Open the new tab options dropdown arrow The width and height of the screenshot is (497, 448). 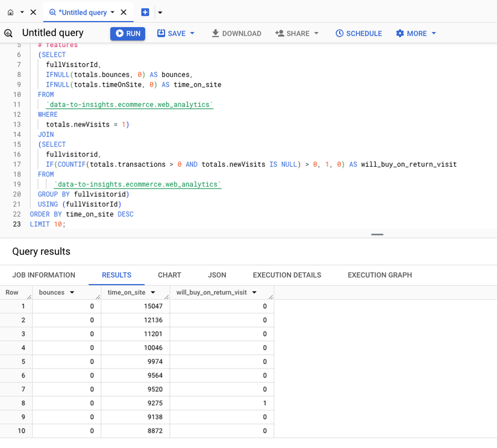tap(160, 12)
